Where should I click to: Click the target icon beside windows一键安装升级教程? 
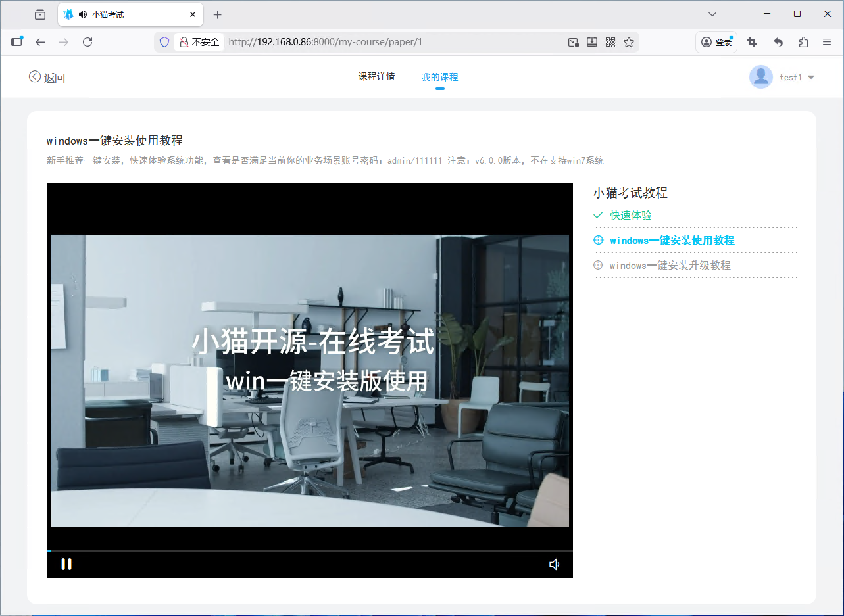(x=598, y=266)
